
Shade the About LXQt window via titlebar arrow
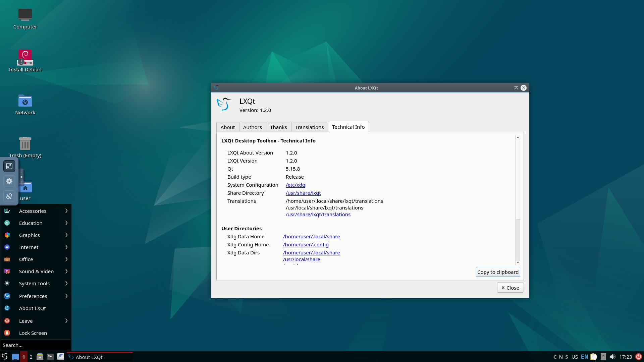point(516,88)
